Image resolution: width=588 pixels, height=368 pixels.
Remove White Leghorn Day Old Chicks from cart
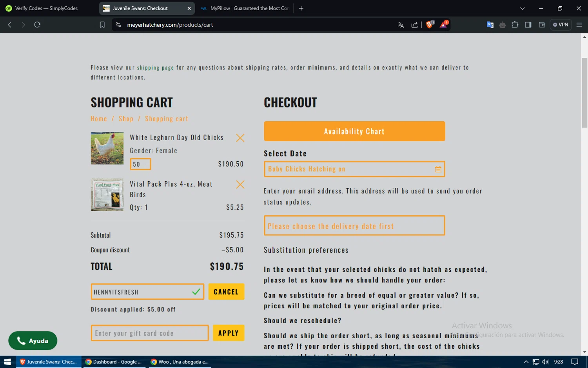240,138
